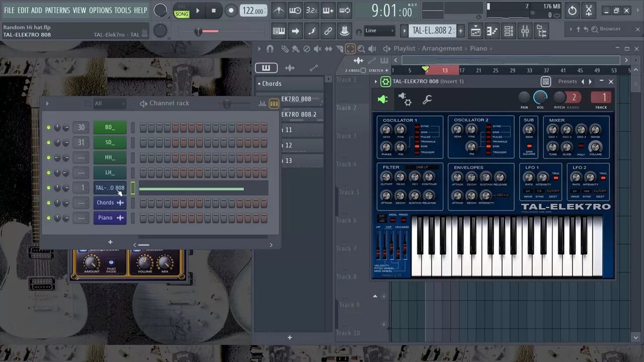
Task: Select the next preset arrow
Action: pyautogui.click(x=590, y=81)
